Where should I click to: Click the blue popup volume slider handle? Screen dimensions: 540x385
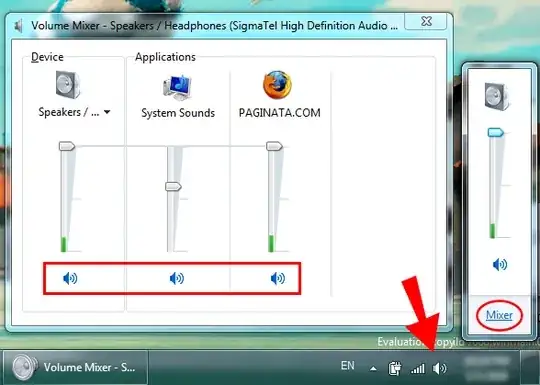[x=496, y=132]
